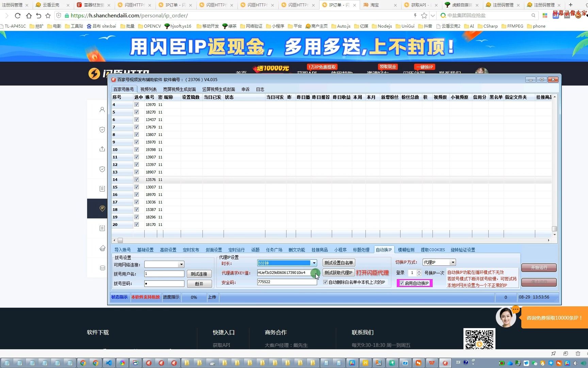Open the 切换IP方式 dropdown

(453, 262)
